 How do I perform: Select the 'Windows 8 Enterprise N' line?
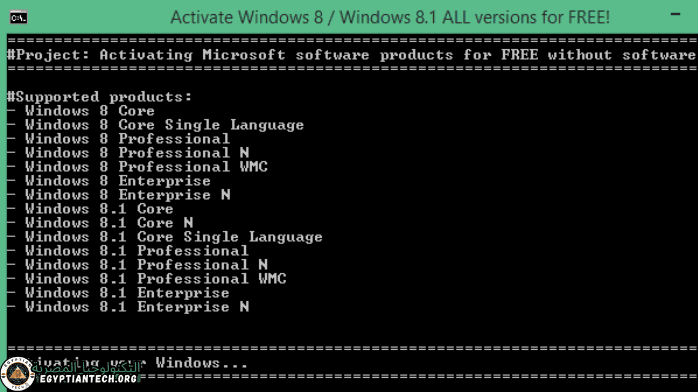click(118, 194)
